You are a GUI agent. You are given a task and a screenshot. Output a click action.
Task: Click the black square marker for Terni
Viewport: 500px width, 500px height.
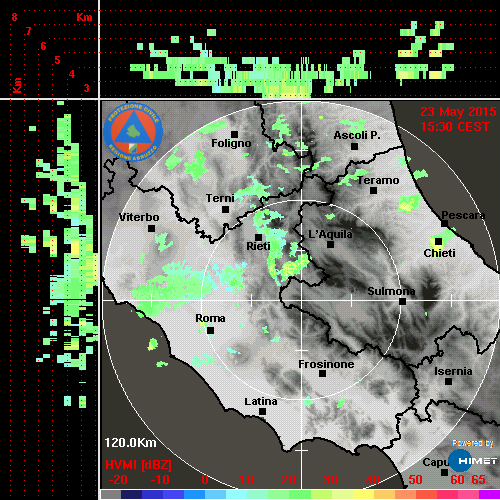(225, 209)
